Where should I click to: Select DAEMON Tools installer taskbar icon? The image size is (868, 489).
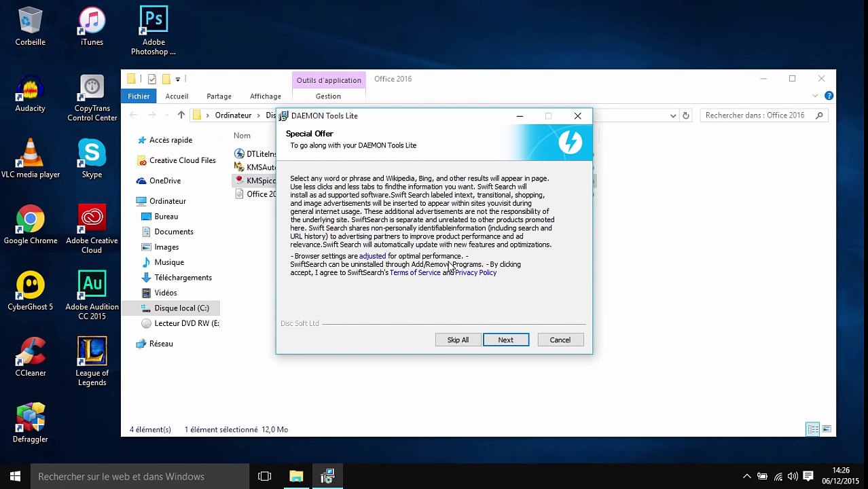[327, 476]
